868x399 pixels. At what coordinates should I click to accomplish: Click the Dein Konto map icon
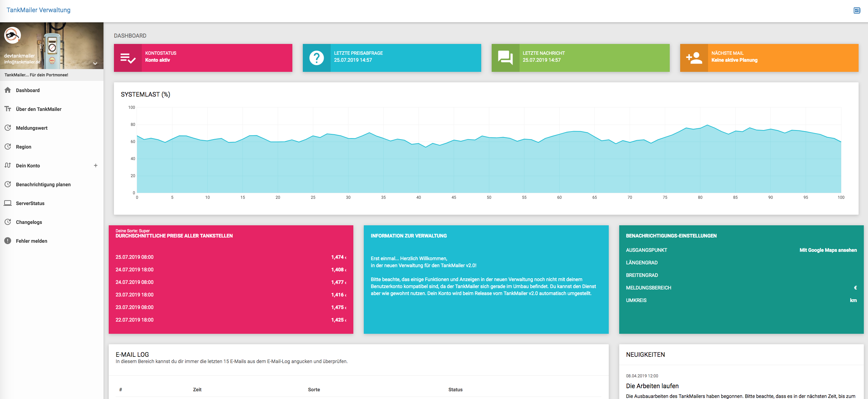(8, 165)
